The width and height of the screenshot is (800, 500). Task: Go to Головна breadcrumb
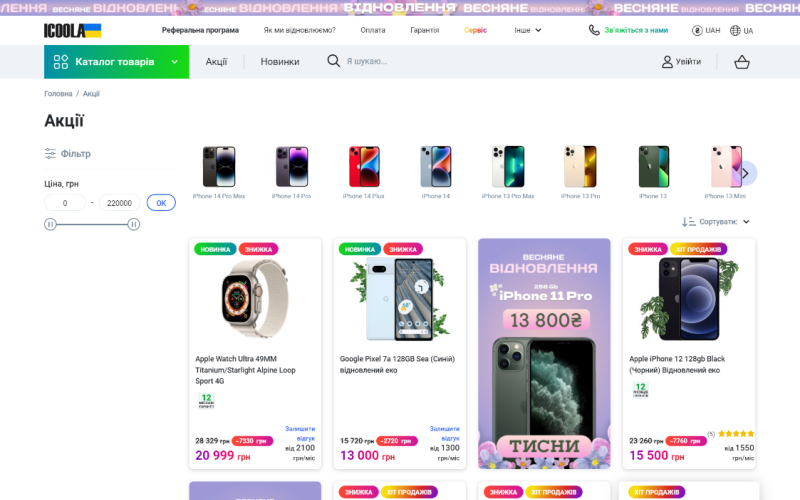[x=58, y=93]
